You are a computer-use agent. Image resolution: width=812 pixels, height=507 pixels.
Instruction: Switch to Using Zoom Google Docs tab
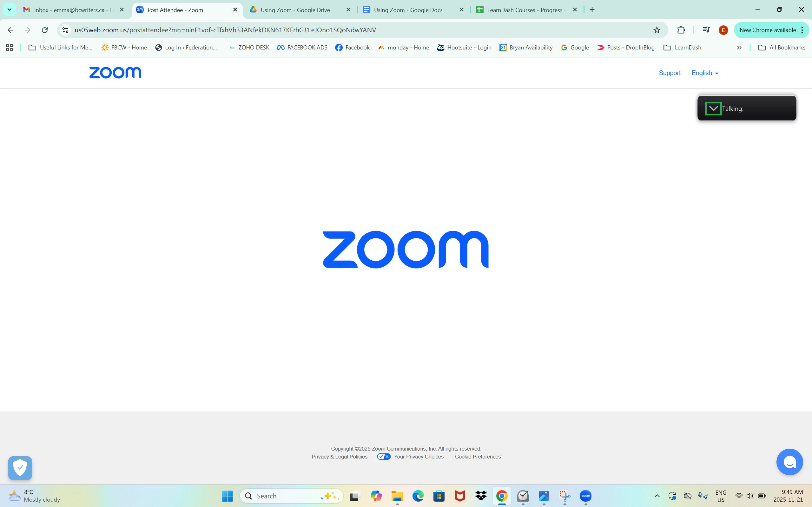(x=408, y=10)
